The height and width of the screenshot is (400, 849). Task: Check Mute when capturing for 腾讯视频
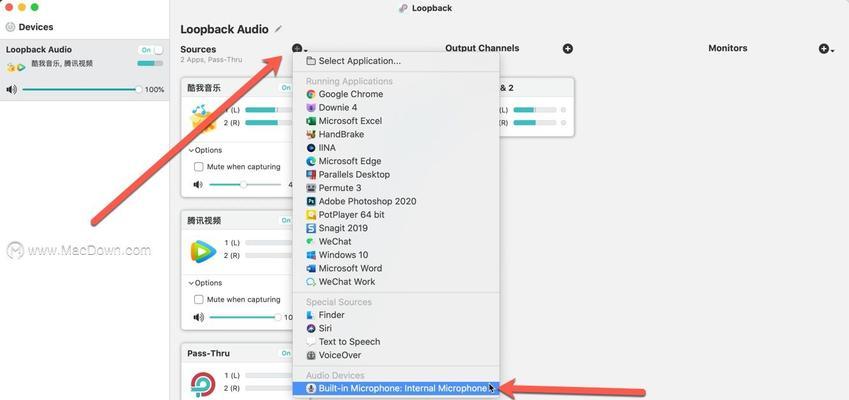coord(199,299)
